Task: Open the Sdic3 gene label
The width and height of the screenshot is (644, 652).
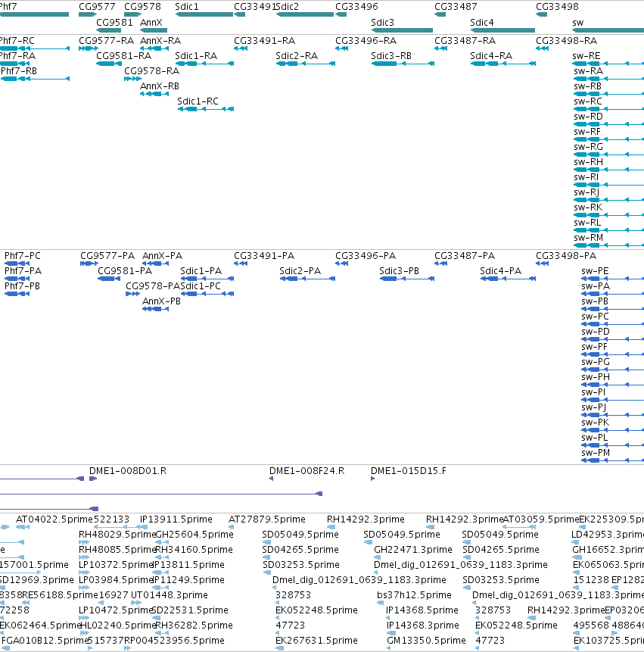Action: pos(382,23)
